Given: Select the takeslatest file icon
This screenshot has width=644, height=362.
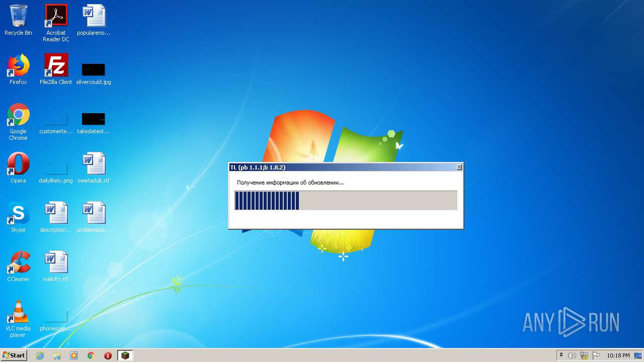Looking at the screenshot, I should point(94,123).
